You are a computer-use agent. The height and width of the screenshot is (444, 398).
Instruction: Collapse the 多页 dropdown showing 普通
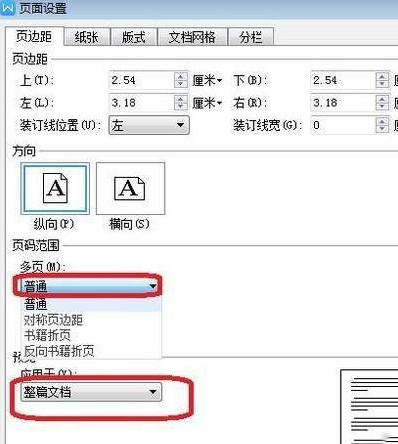[x=89, y=286]
